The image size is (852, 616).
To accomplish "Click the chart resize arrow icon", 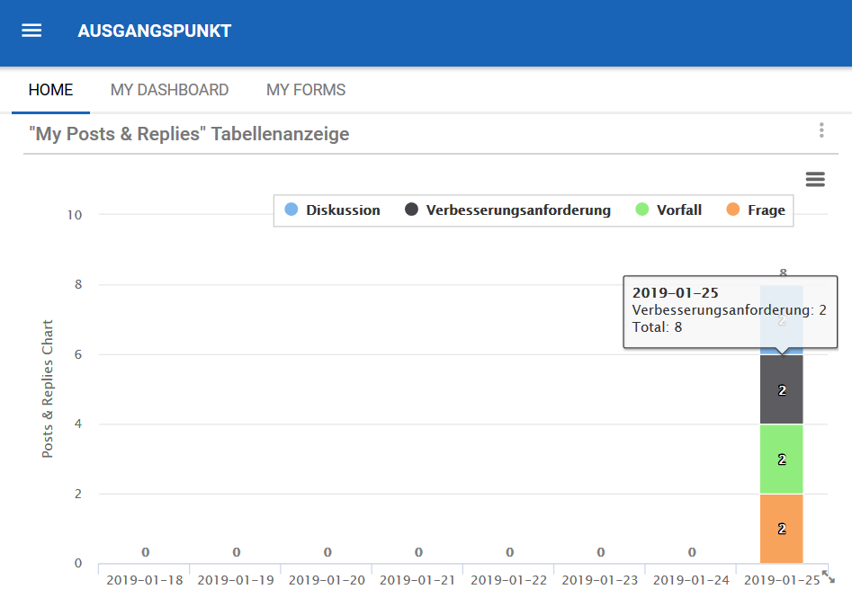I will (x=829, y=578).
